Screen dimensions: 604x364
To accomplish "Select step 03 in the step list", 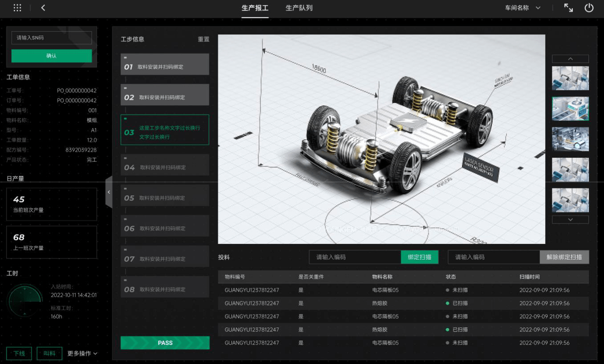I will [165, 130].
